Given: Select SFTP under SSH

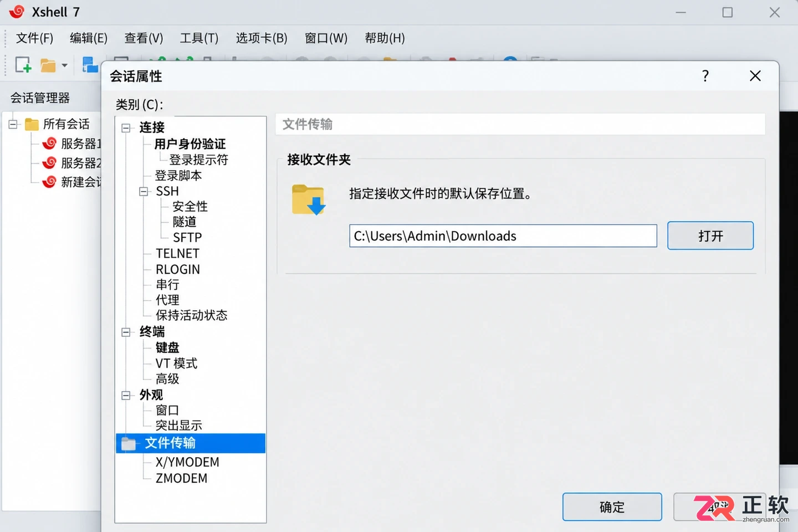Looking at the screenshot, I should coord(187,238).
